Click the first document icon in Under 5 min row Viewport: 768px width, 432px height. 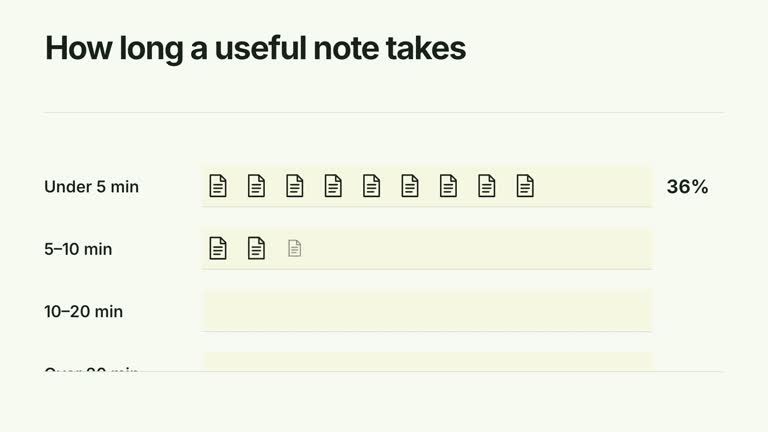pyautogui.click(x=218, y=186)
